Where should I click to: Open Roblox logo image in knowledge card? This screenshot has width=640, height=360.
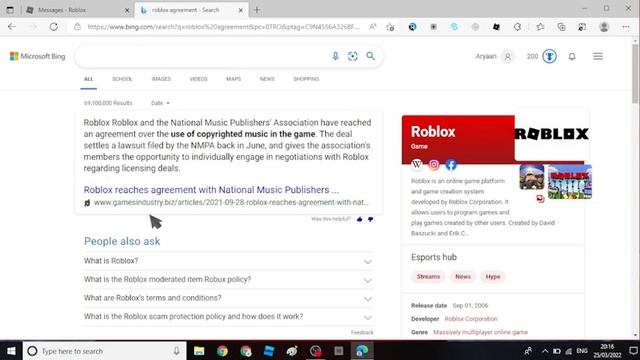[552, 134]
